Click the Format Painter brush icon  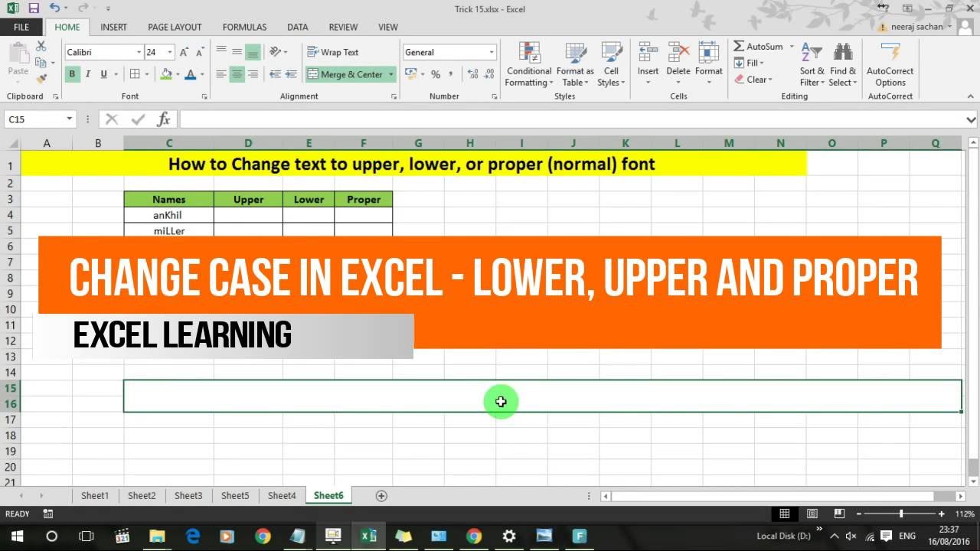pyautogui.click(x=41, y=78)
